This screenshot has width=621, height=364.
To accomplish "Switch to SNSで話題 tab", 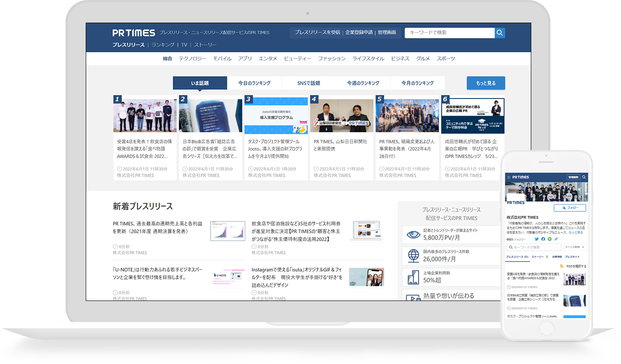I will [309, 83].
